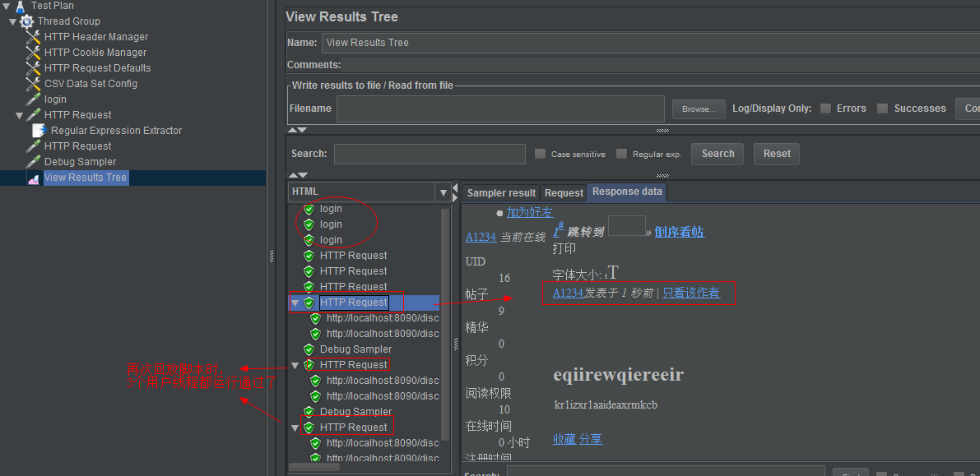Switch to the Request tab
Screen dimensions: 980x476
[564, 193]
